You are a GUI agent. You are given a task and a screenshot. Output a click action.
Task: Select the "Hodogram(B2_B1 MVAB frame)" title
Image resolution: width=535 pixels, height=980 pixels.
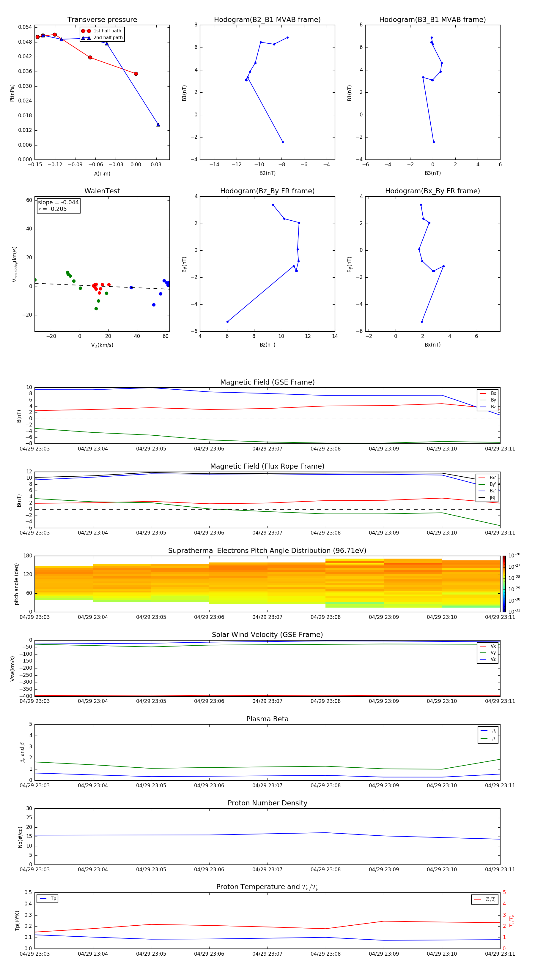[267, 20]
